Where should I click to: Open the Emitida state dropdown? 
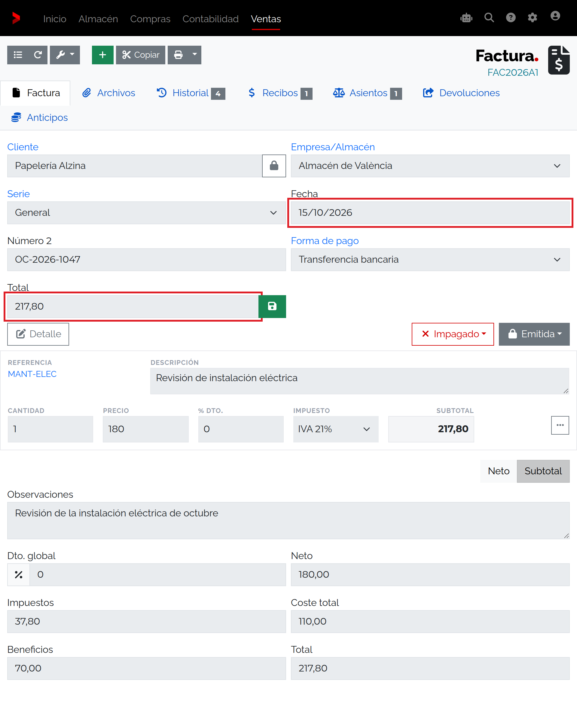point(534,334)
